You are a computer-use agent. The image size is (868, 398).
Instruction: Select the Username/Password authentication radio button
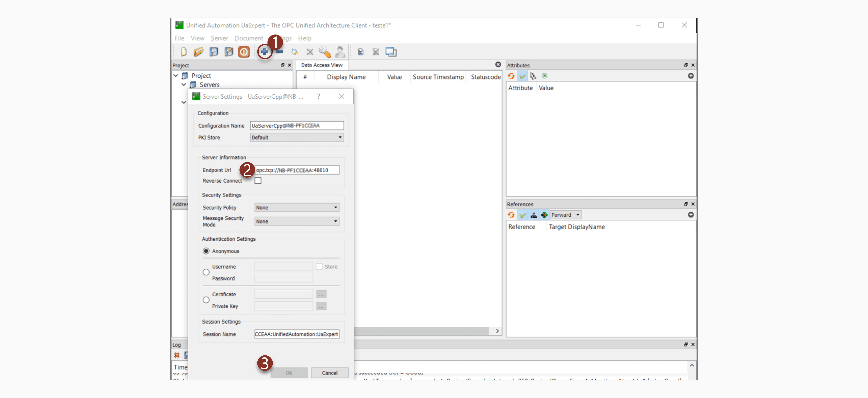point(206,272)
